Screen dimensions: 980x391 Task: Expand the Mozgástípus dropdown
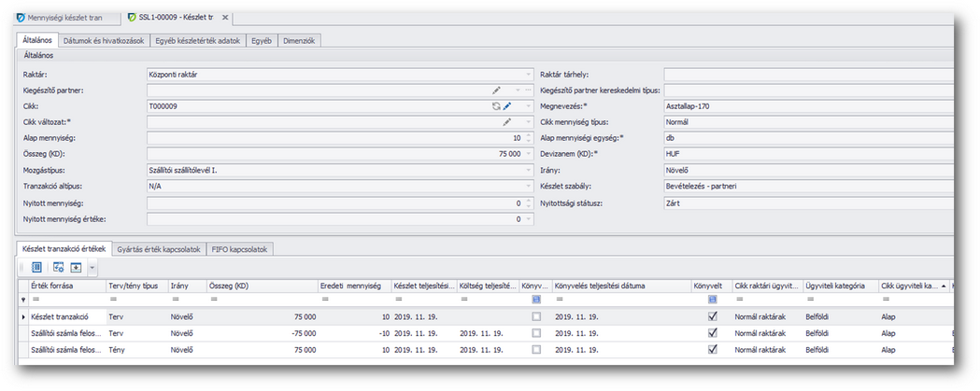coord(528,170)
